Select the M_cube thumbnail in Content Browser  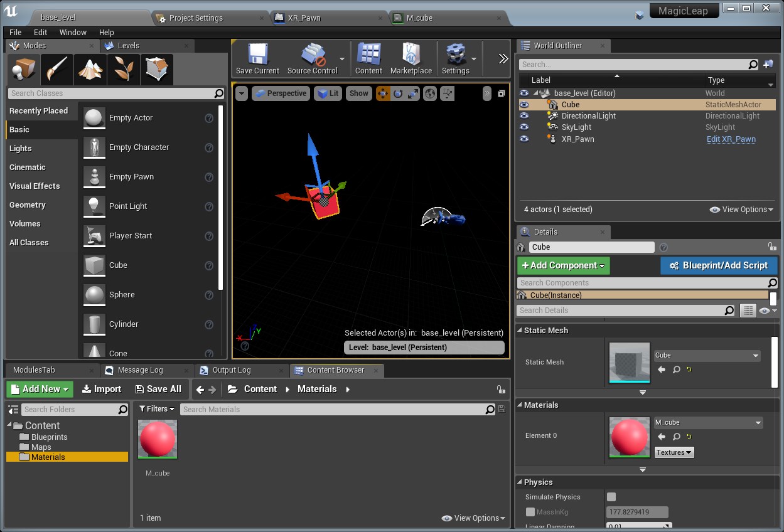[x=158, y=439]
